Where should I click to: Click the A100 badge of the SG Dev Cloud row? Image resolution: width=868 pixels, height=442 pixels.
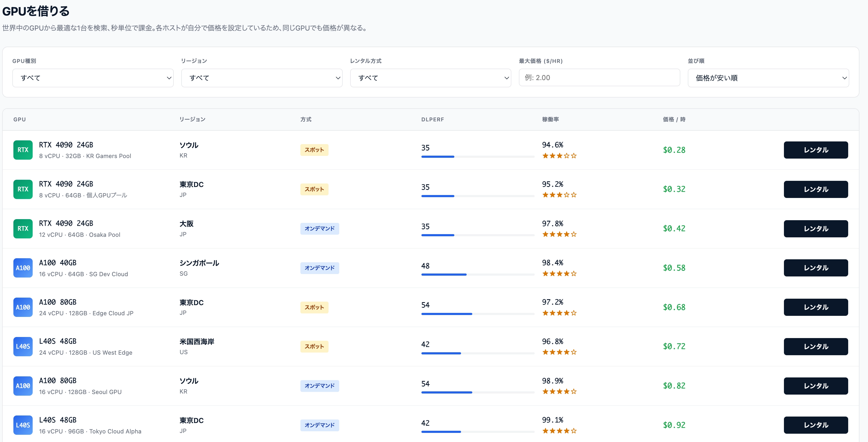click(x=23, y=268)
